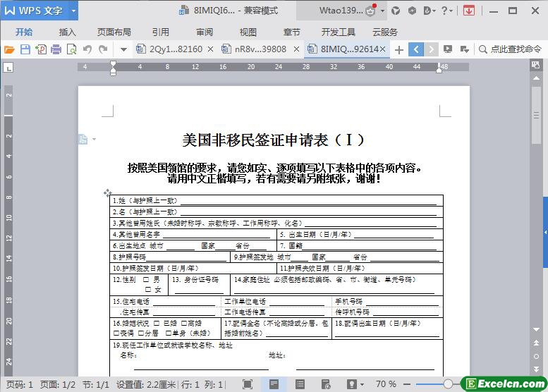Open the 云服务 ribbon tab

point(385,32)
